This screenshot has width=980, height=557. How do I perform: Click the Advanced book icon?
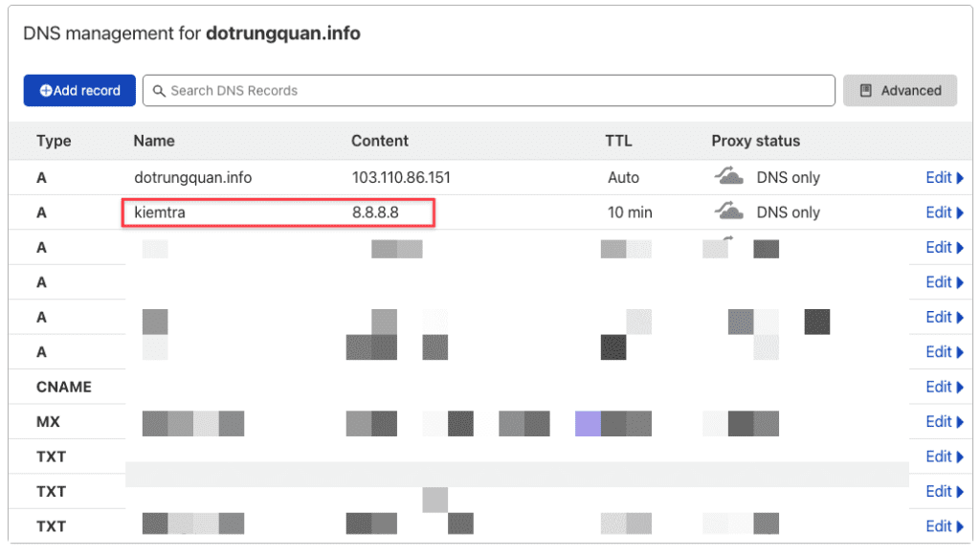866,91
